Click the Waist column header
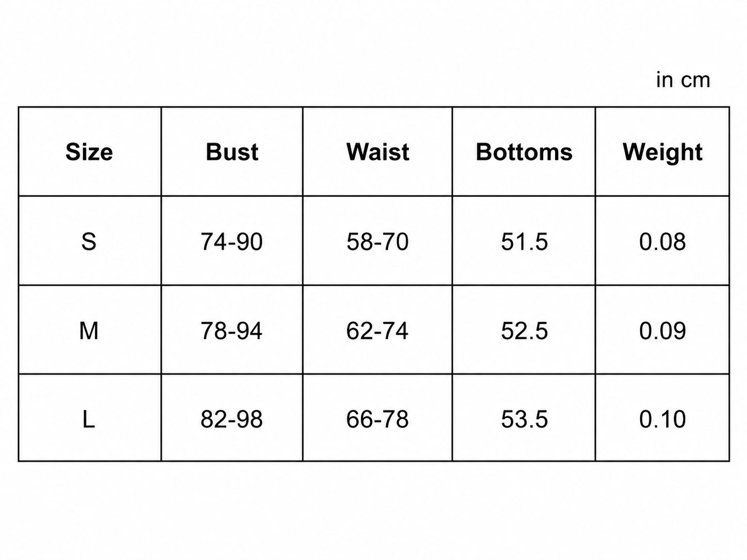 (x=378, y=152)
